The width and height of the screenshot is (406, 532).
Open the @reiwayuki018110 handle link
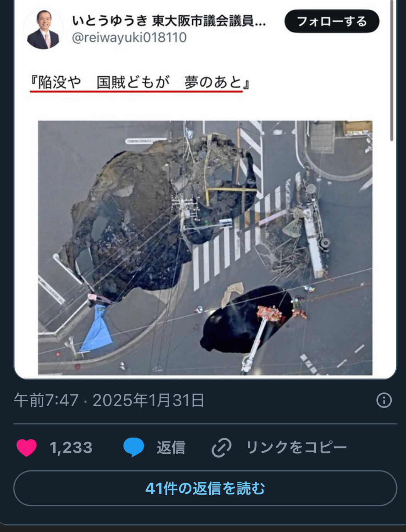pyautogui.click(x=129, y=37)
